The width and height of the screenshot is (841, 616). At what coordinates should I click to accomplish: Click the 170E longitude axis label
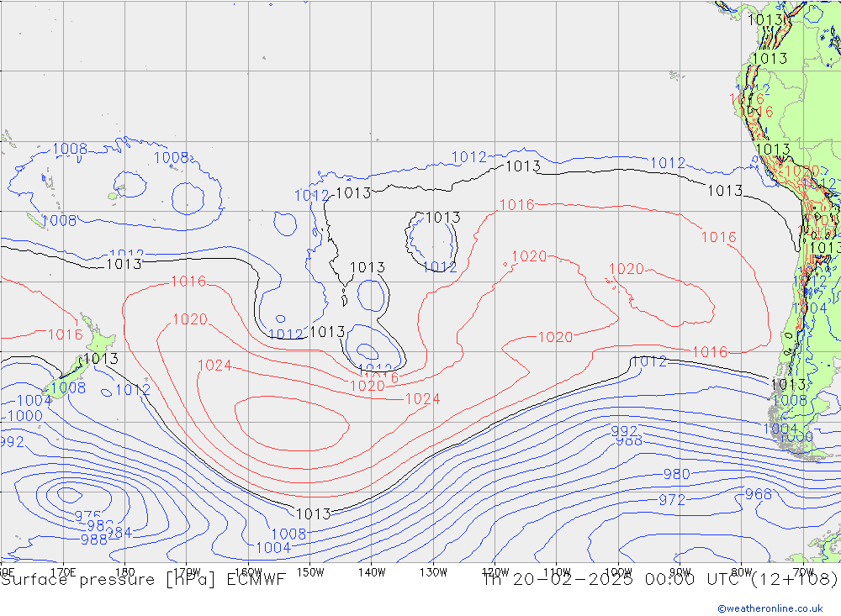(63, 571)
